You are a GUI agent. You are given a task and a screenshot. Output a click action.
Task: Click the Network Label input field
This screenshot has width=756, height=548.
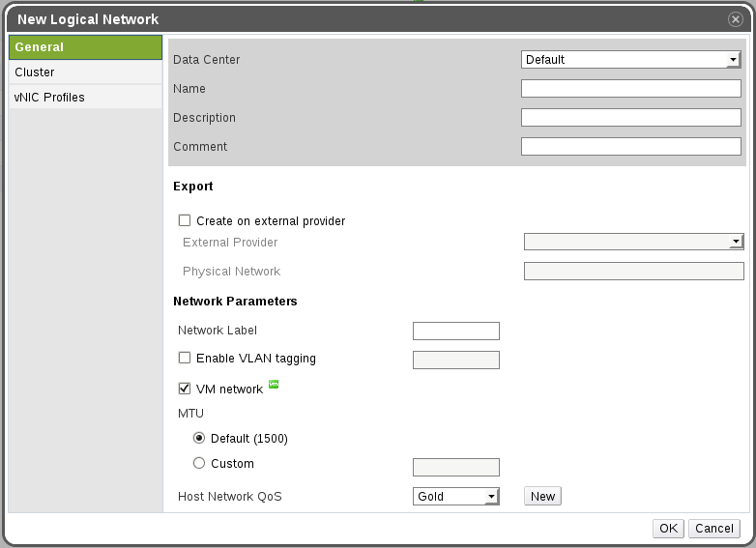click(x=455, y=332)
